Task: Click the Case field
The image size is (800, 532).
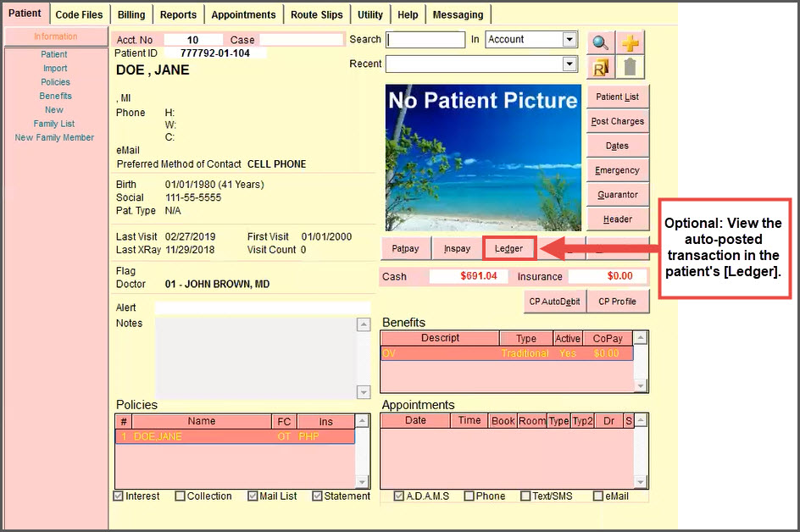Action: (x=301, y=40)
